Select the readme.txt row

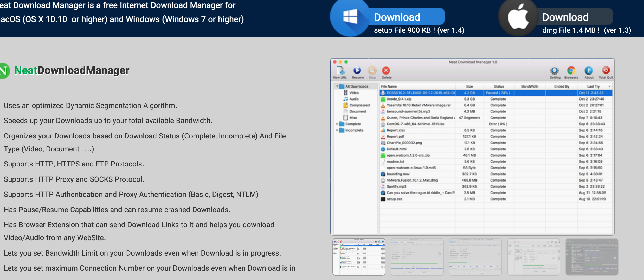496,161
